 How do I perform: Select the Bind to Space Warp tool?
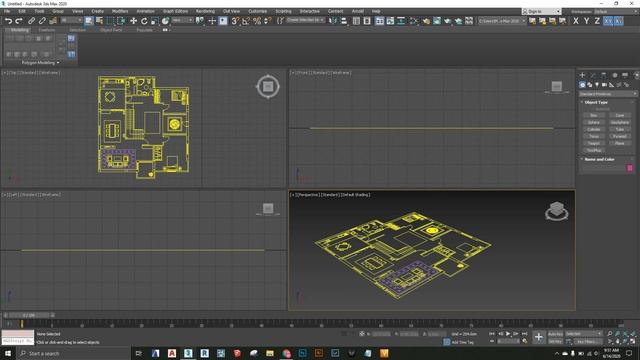[53, 21]
